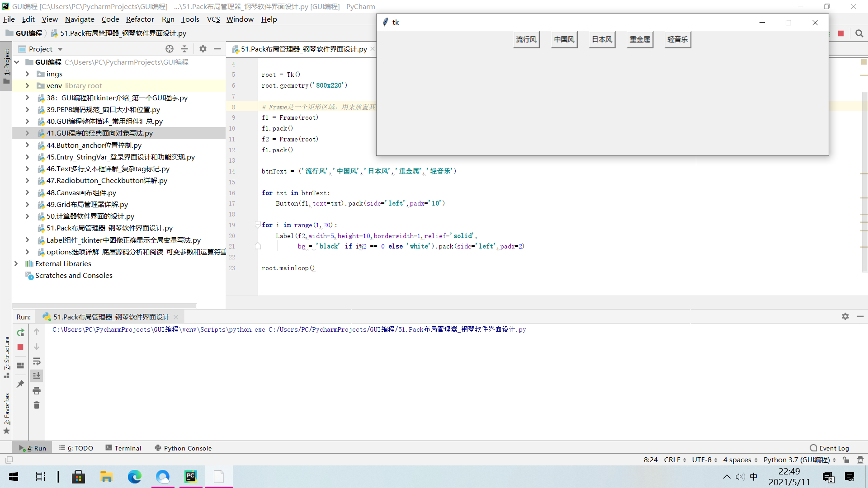This screenshot has height=488, width=868.
Task: Open the Python Console tool window
Action: pos(183,448)
